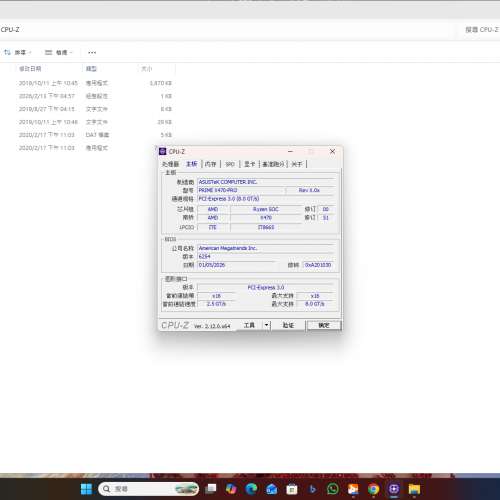This screenshot has height=500, width=500.
Task: Switch to the 内存 memory tab
Action: pyautogui.click(x=211, y=164)
